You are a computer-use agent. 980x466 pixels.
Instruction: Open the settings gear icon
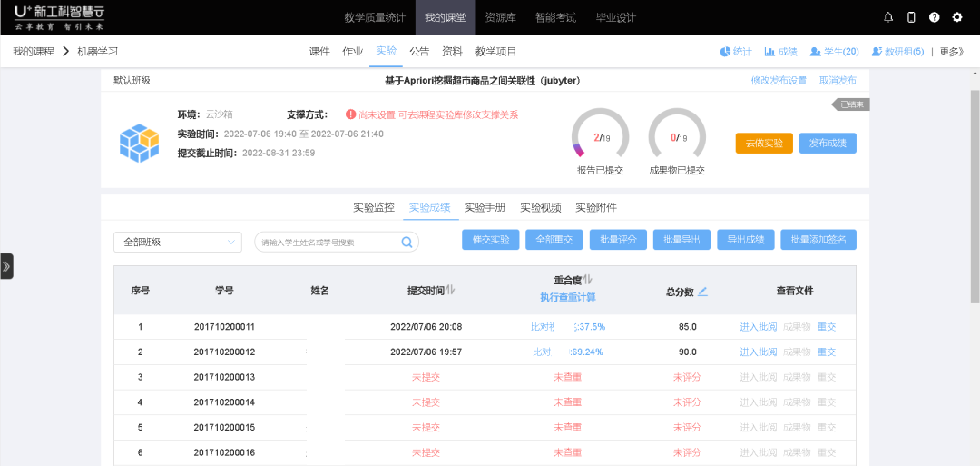[x=957, y=17]
